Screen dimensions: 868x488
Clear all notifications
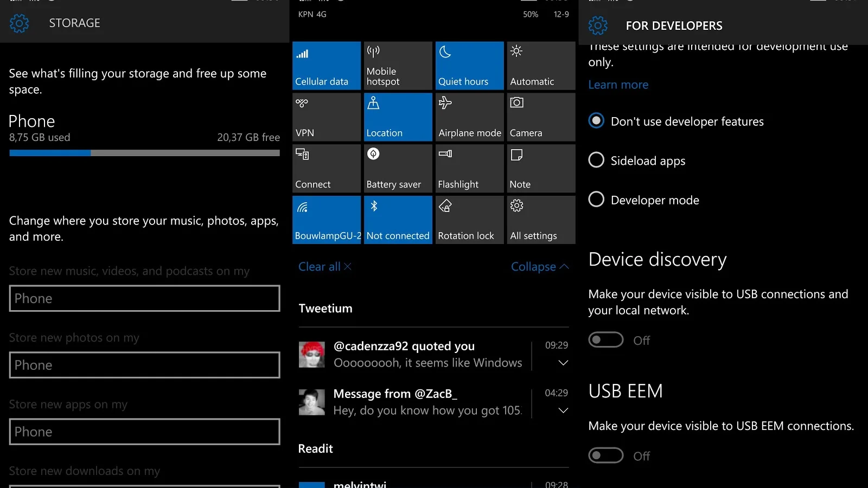coord(325,267)
